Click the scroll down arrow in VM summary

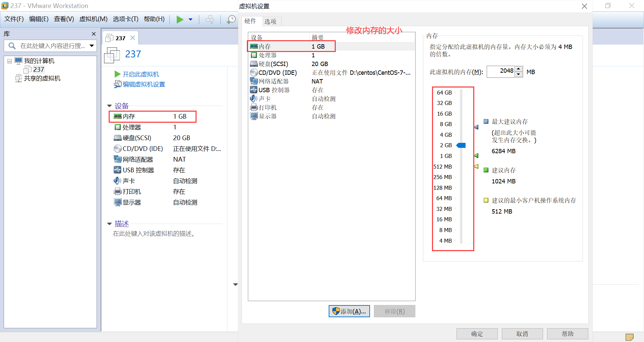tap(235, 284)
